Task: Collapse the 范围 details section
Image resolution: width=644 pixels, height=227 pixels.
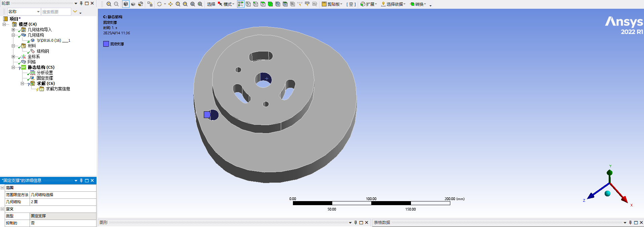Action: point(2,188)
